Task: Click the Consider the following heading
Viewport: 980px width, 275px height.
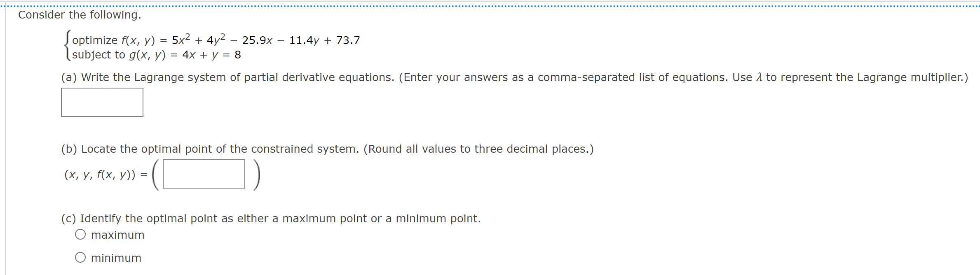Action: pyautogui.click(x=79, y=15)
